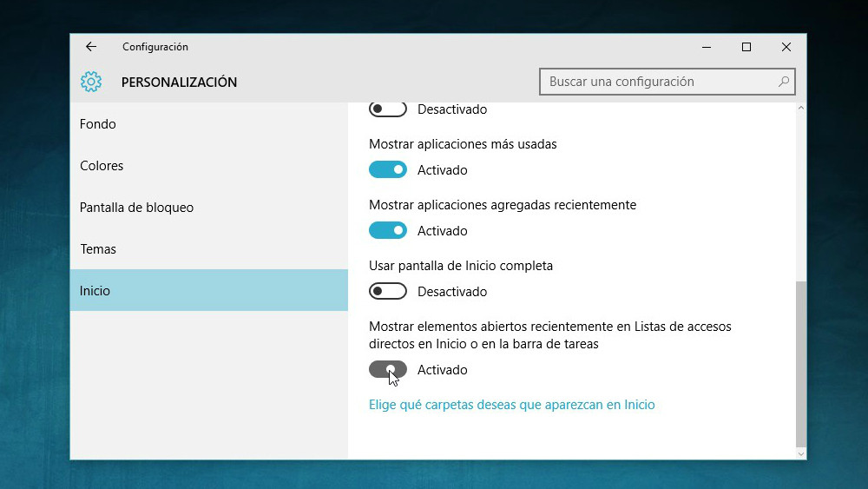
Task: Click the search magnifier icon
Action: [783, 82]
